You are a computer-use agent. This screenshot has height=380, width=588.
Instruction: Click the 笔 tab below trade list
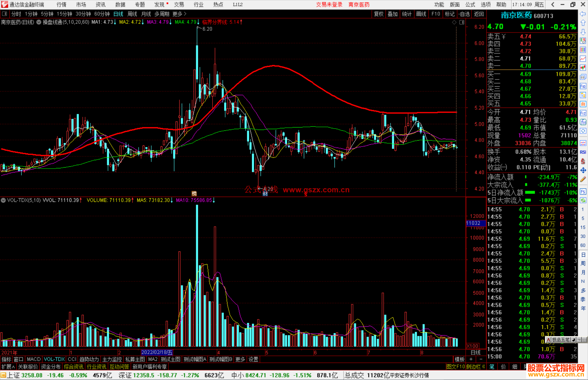(492, 367)
